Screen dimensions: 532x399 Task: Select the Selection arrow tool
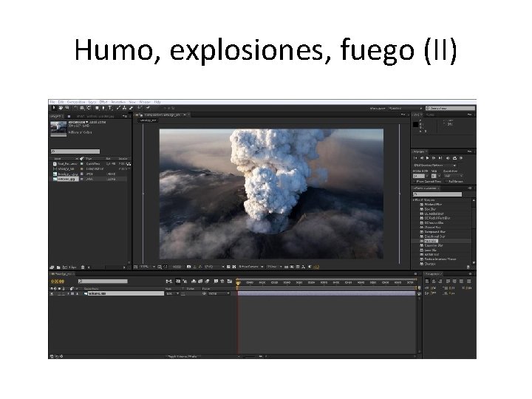[54, 108]
